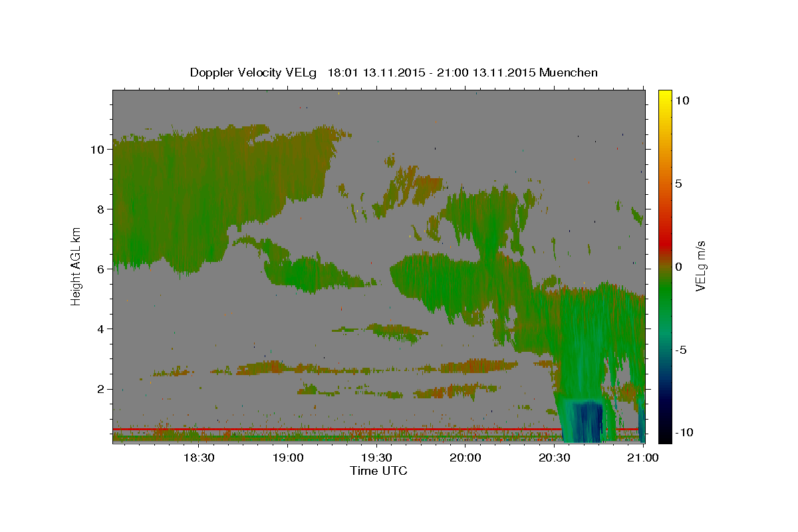
Task: Click the colorbar value label '-5'
Action: [680, 349]
